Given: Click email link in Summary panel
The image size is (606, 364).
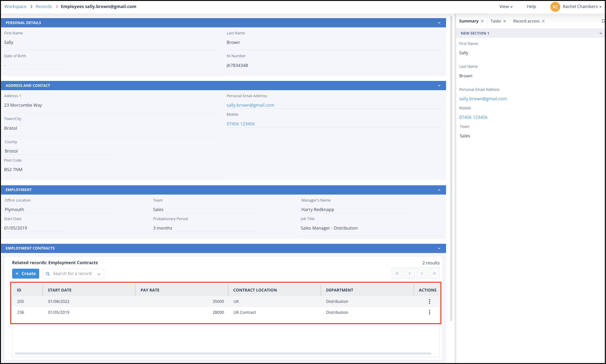Looking at the screenshot, I should click(483, 99).
